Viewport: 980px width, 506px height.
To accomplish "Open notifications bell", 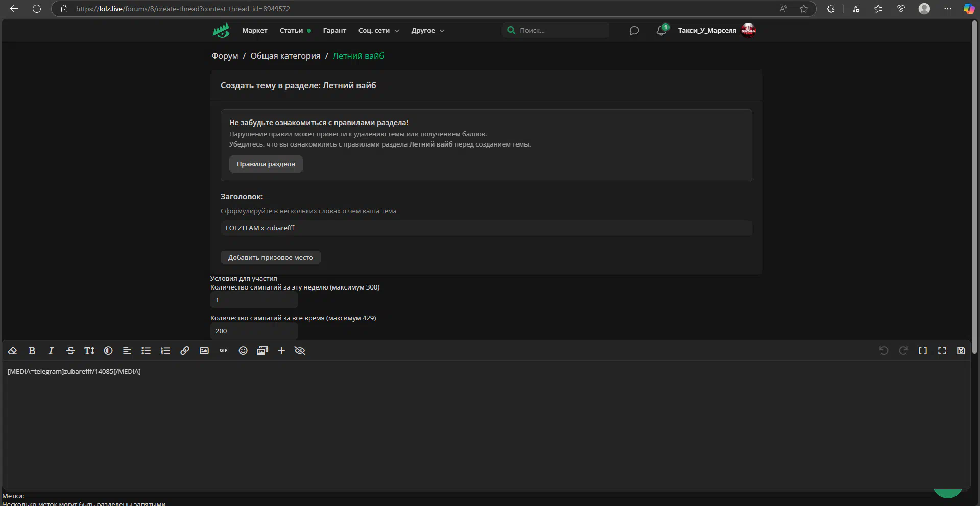I will [661, 31].
